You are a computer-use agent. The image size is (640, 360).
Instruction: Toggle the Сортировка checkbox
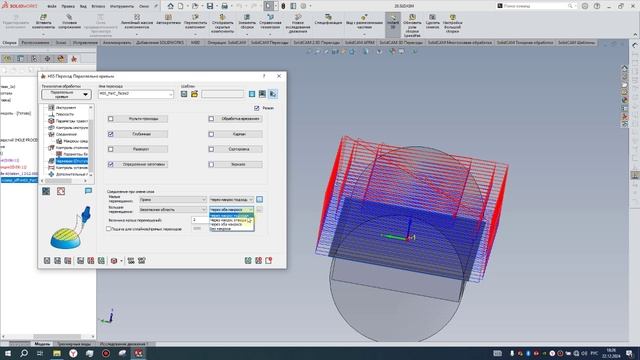coord(211,149)
